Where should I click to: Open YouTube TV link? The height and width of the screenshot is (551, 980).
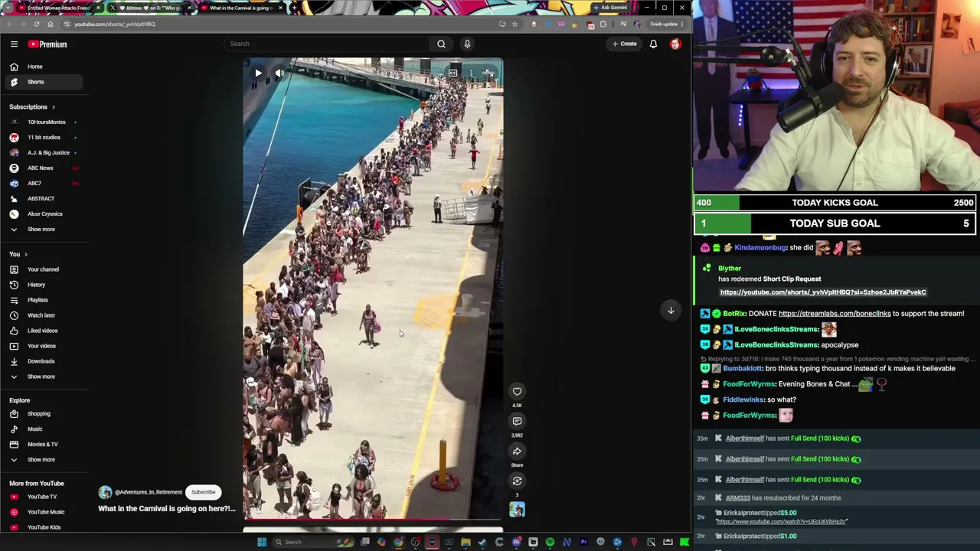pyautogui.click(x=44, y=497)
